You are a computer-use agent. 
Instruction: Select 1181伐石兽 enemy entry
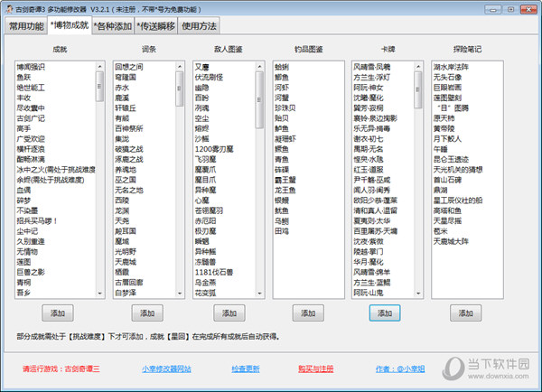(214, 272)
